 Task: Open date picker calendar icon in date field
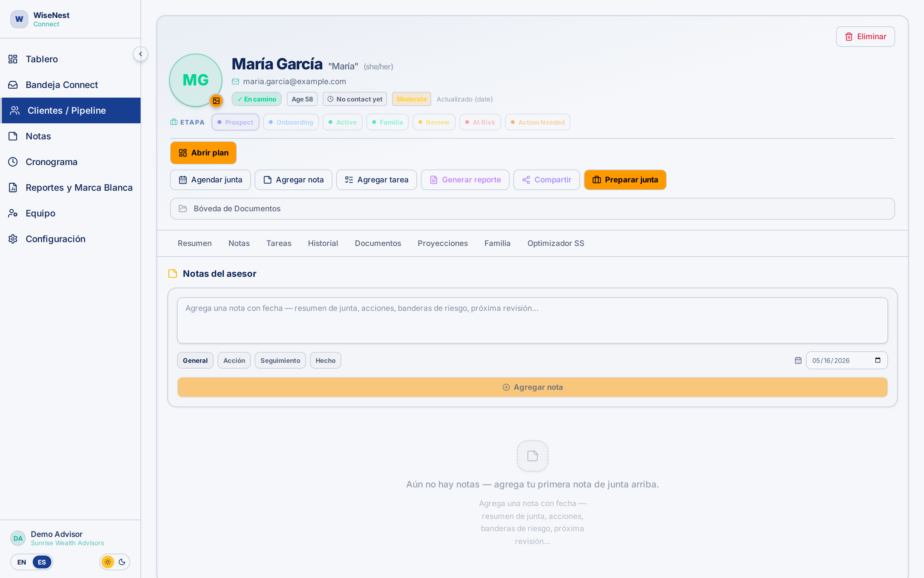877,360
